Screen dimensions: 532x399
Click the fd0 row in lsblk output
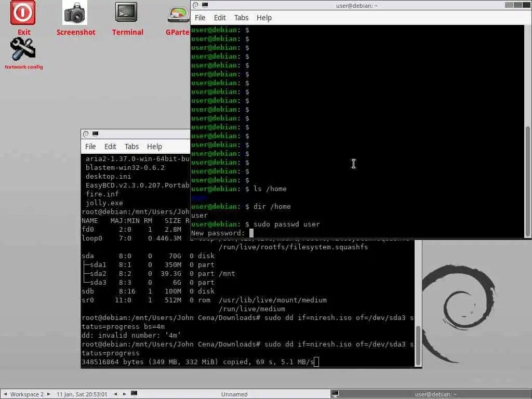point(136,229)
